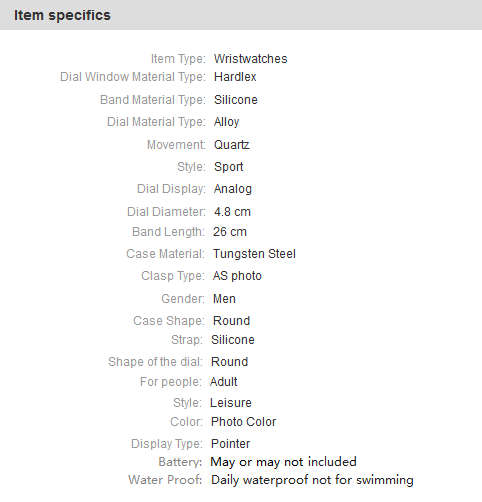Screen dimensions: 482x502
Task: Click the Item specifics header
Action: click(x=62, y=15)
